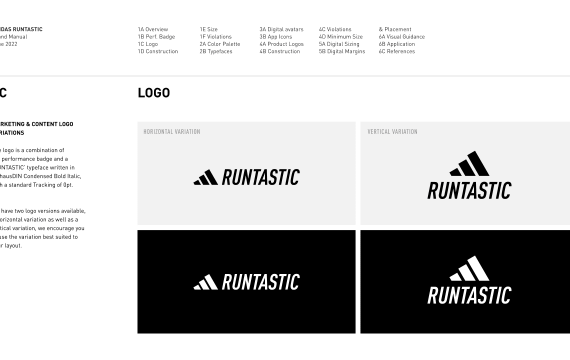This screenshot has width=570, height=360.
Task: Open the 1A Overview section link
Action: [153, 29]
